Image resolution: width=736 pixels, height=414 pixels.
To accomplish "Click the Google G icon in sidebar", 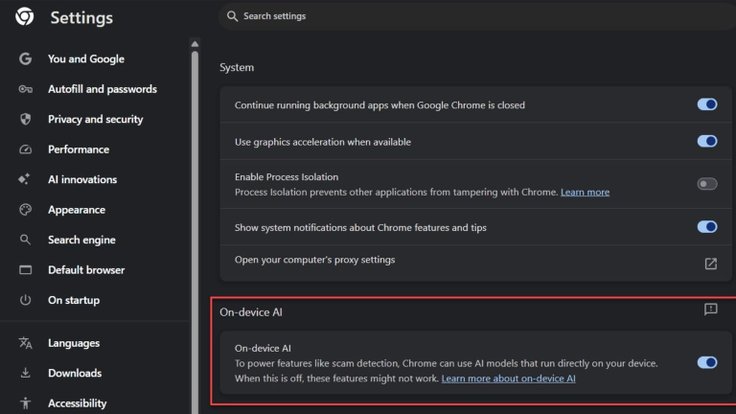I will [25, 59].
